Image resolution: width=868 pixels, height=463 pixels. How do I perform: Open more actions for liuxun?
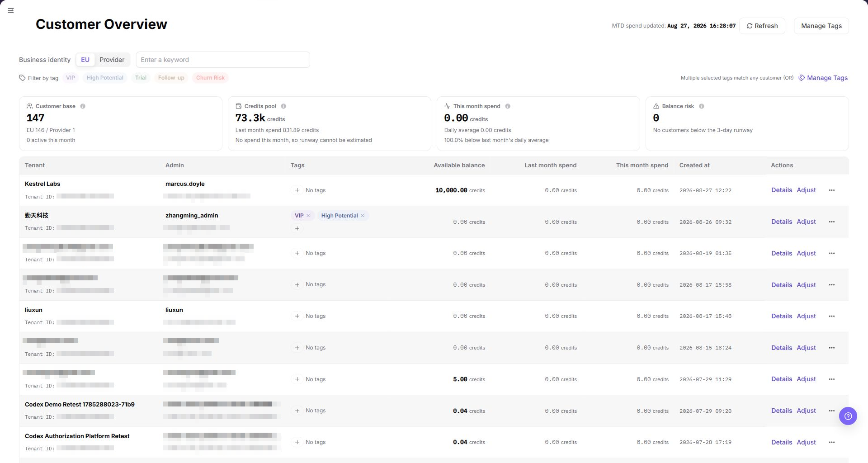(x=832, y=316)
